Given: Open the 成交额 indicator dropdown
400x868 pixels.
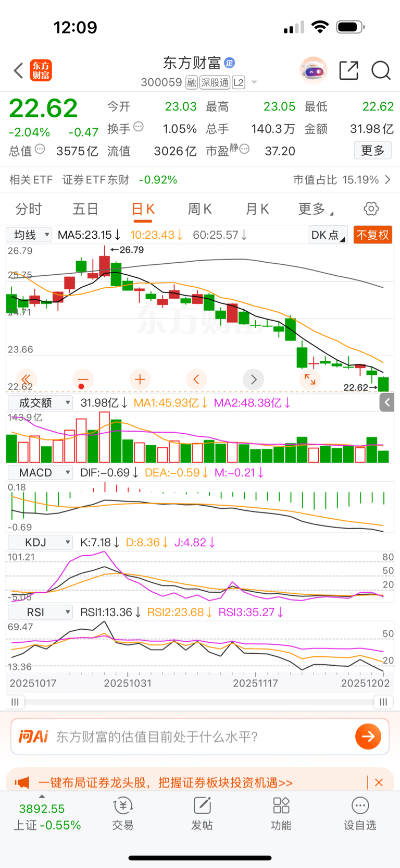Looking at the screenshot, I should (40, 402).
